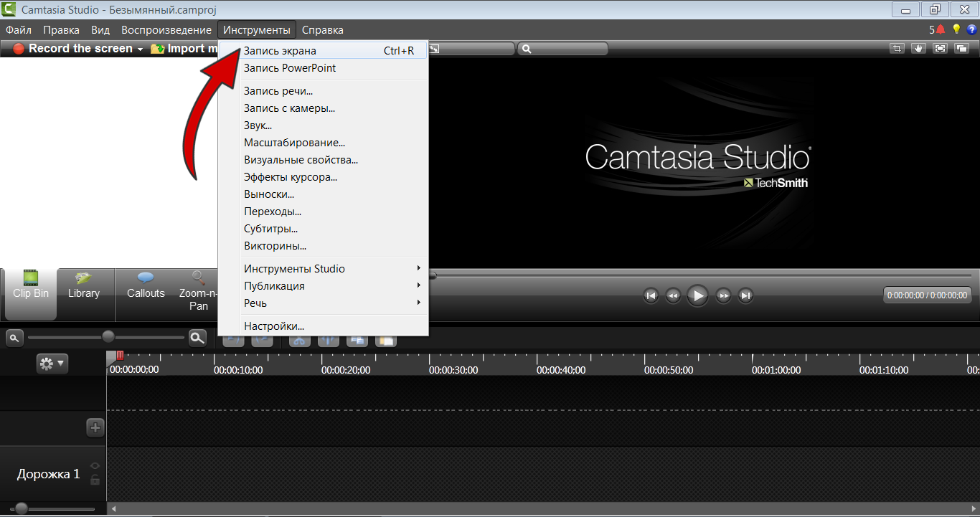Viewport: 980px width, 517px height.
Task: Choose Выноски... from the menu
Action: click(324, 194)
